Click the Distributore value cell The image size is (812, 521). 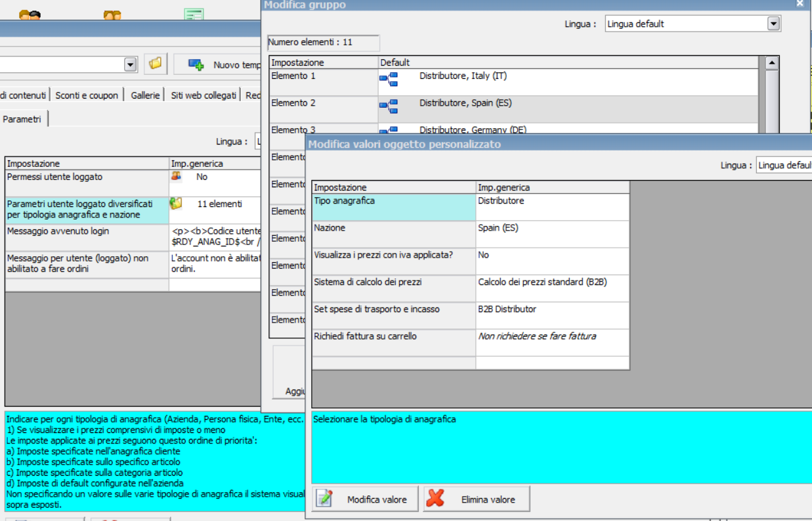click(553, 207)
